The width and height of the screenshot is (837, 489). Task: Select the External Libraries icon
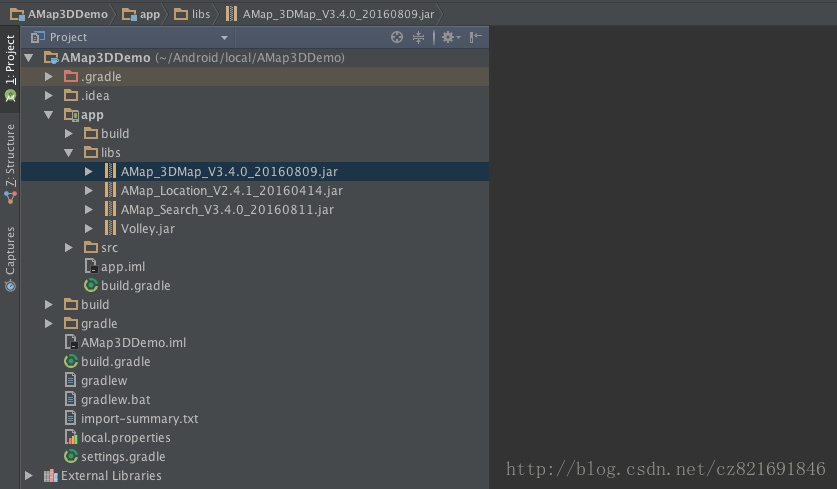pos(50,475)
